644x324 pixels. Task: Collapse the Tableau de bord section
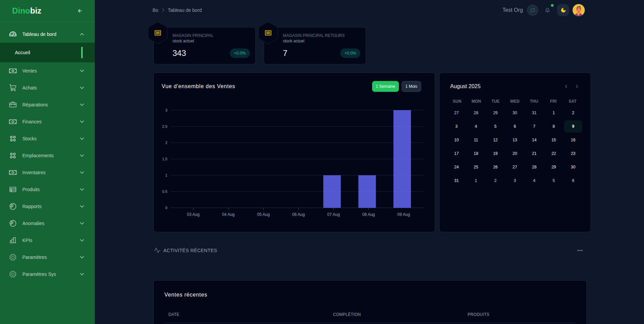pyautogui.click(x=82, y=34)
